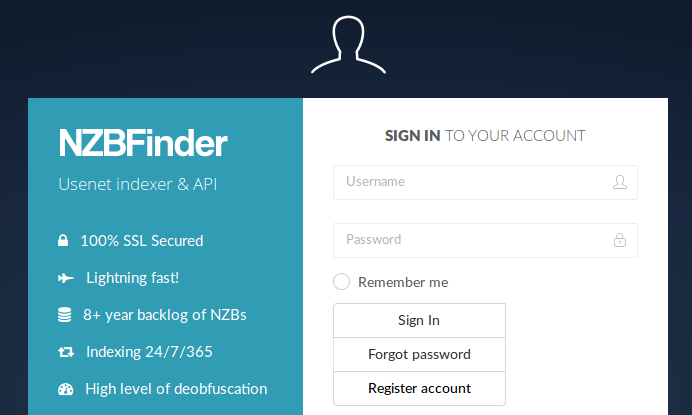Click the 100% SSL Secured text
Screen dimensions: 692x415
click(x=142, y=241)
